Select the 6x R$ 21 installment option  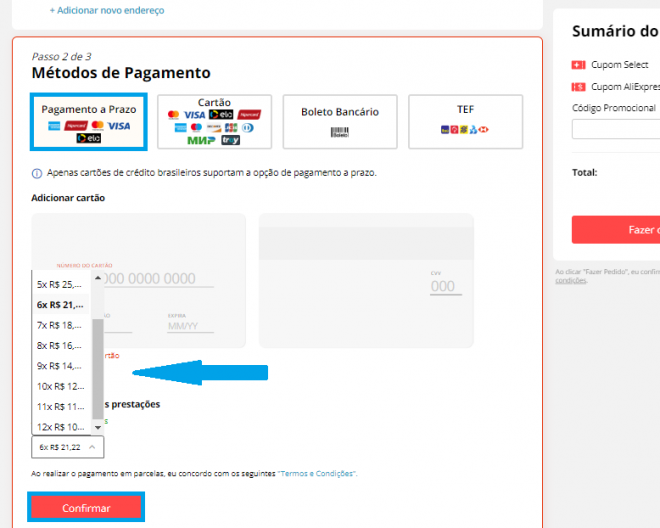61,304
